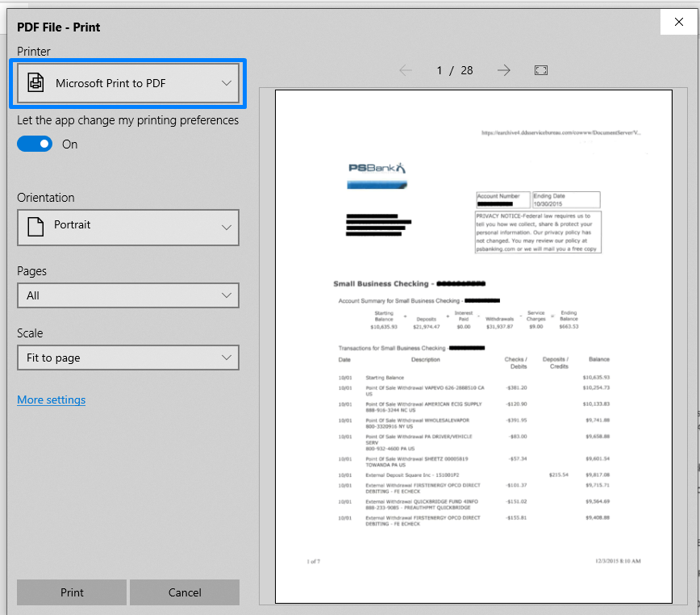The image size is (700, 615).
Task: Click the chevron on the Orientation selector
Action: 227,228
